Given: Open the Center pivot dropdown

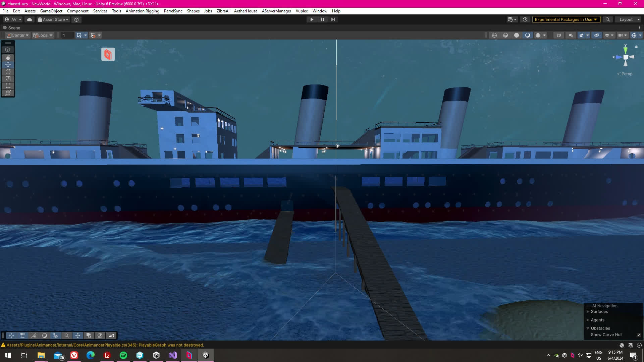Looking at the screenshot, I should pyautogui.click(x=18, y=35).
